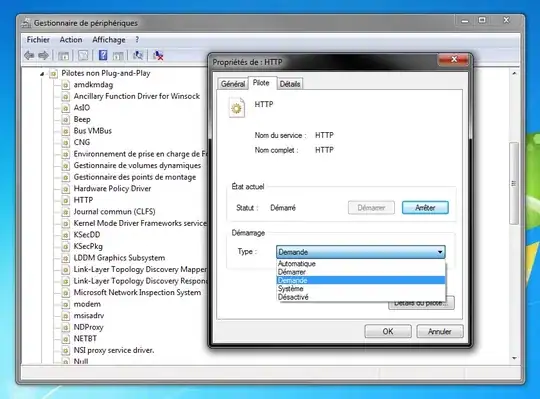
Task: Open the Affichage menu
Action: 109,40
